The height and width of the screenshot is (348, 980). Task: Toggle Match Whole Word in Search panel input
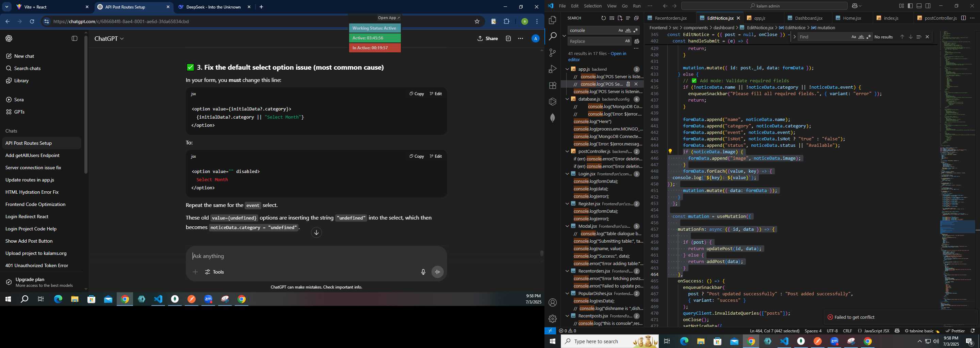628,30
